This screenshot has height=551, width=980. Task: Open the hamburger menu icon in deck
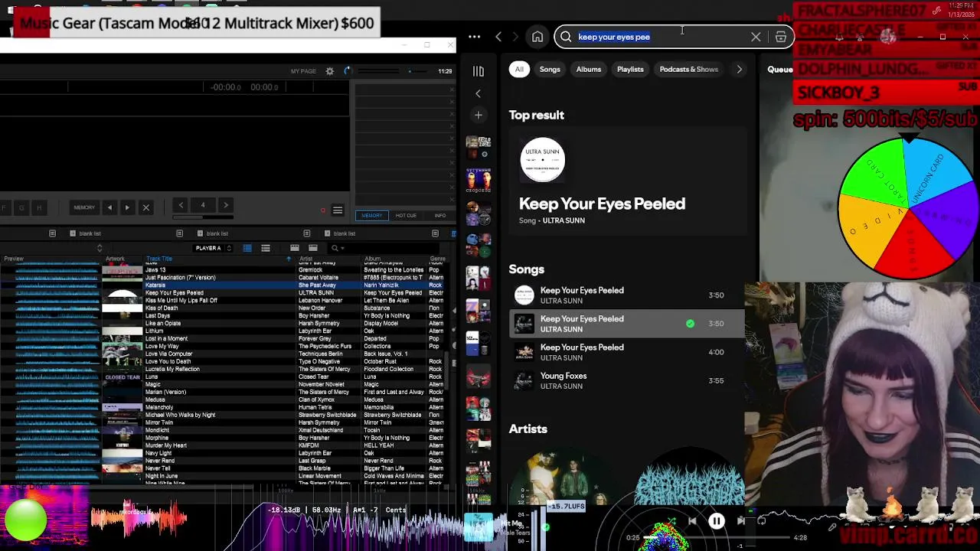point(338,210)
